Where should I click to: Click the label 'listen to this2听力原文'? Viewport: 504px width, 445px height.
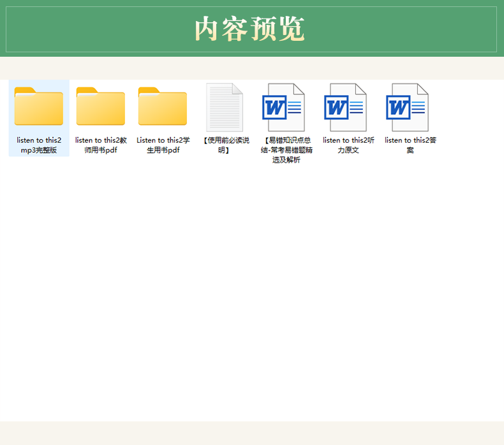click(x=348, y=145)
